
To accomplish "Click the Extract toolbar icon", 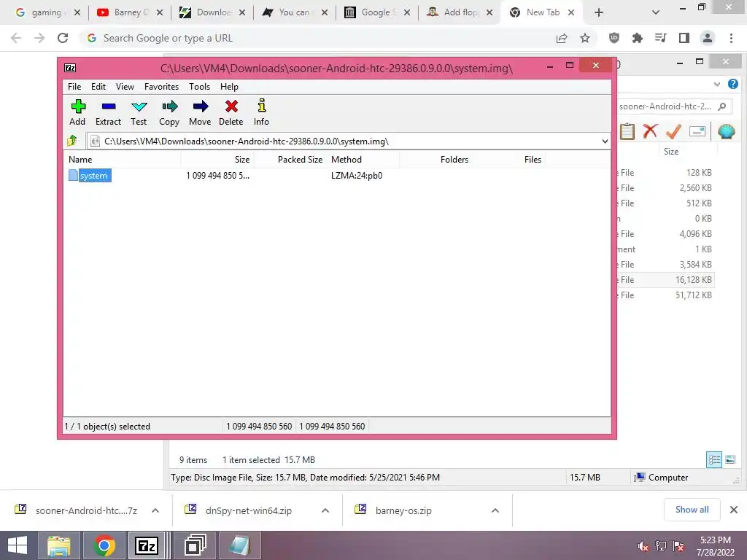I will (x=108, y=112).
